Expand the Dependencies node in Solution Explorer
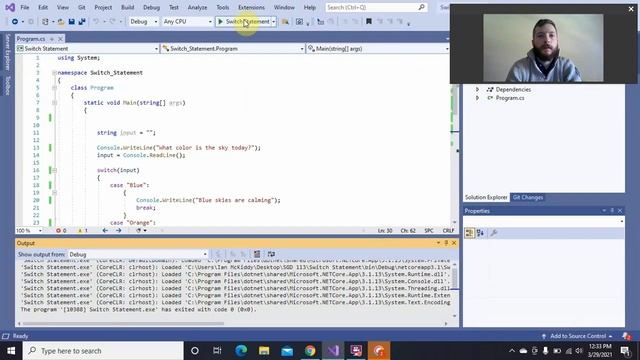 click(477, 89)
